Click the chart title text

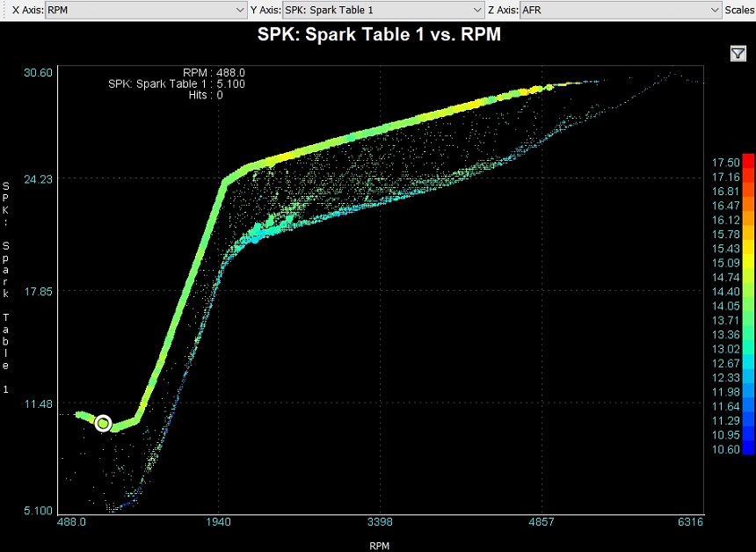[379, 36]
